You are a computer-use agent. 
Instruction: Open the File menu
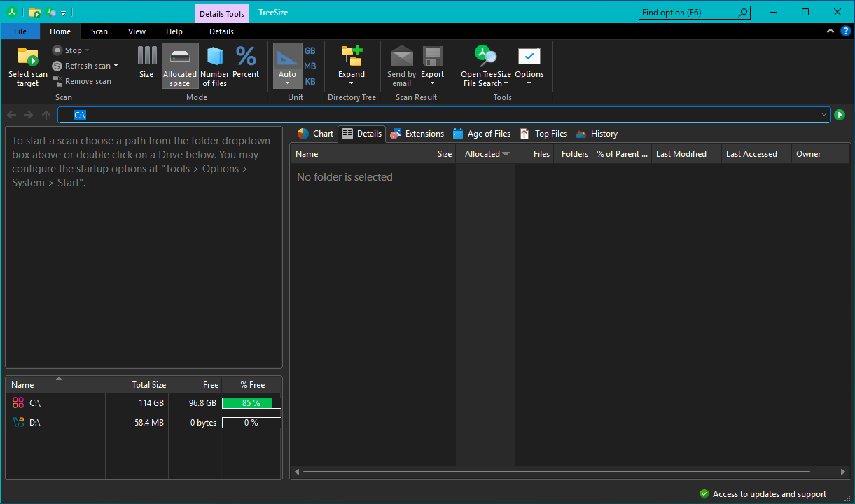pos(20,31)
